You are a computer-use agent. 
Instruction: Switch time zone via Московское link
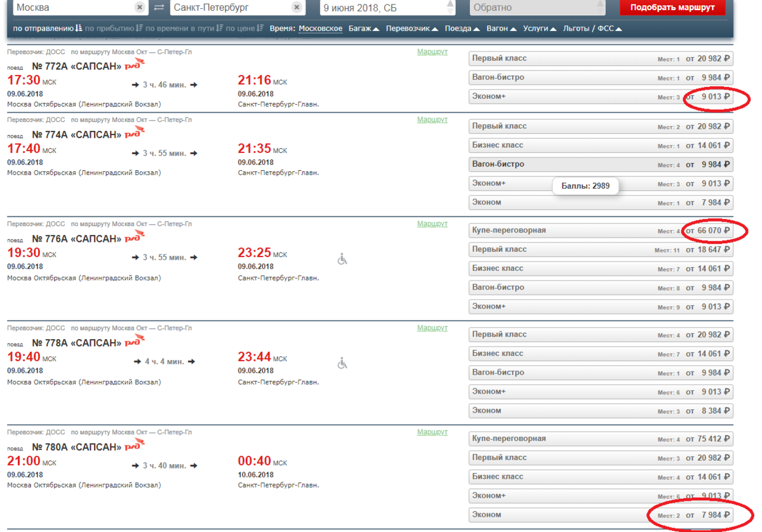click(321, 29)
